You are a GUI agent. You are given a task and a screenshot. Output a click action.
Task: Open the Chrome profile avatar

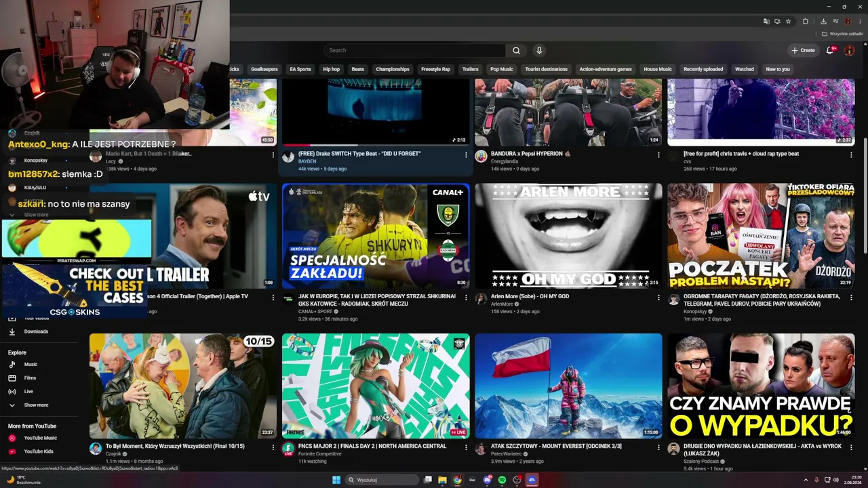pos(848,21)
